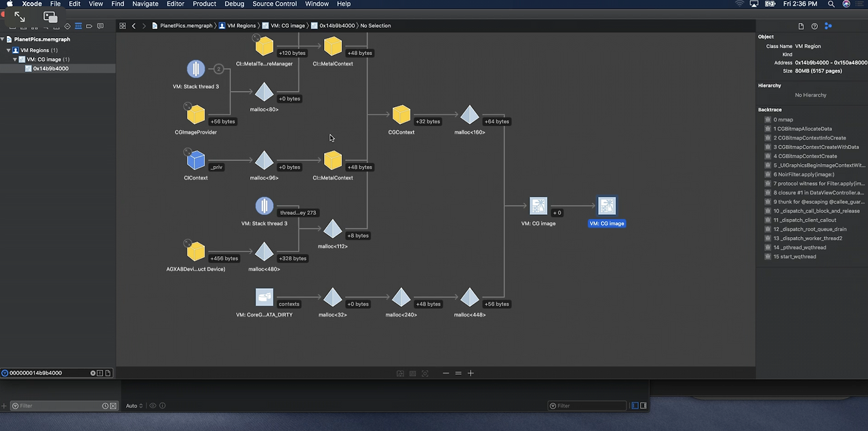
Task: Open the Source Control menu
Action: [x=275, y=4]
